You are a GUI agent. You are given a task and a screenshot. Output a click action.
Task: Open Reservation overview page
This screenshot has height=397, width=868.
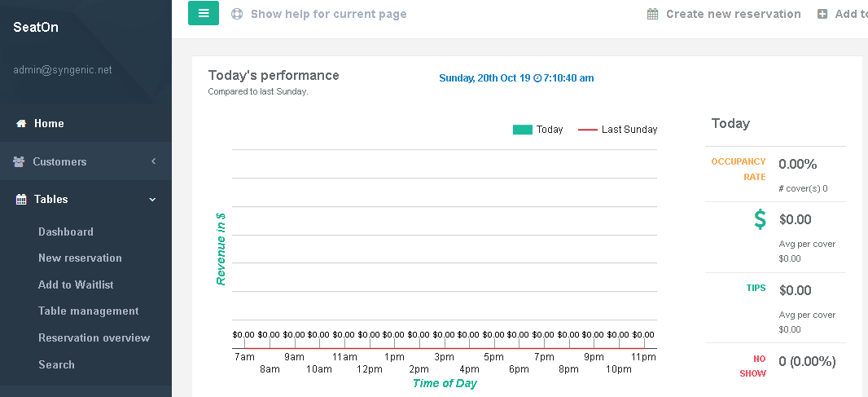(x=94, y=337)
